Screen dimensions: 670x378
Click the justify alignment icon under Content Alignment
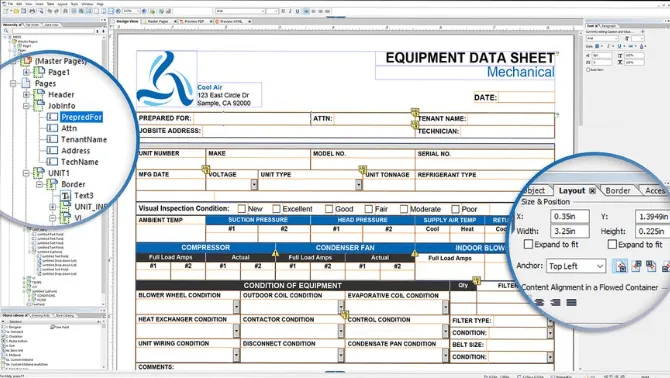571,302
